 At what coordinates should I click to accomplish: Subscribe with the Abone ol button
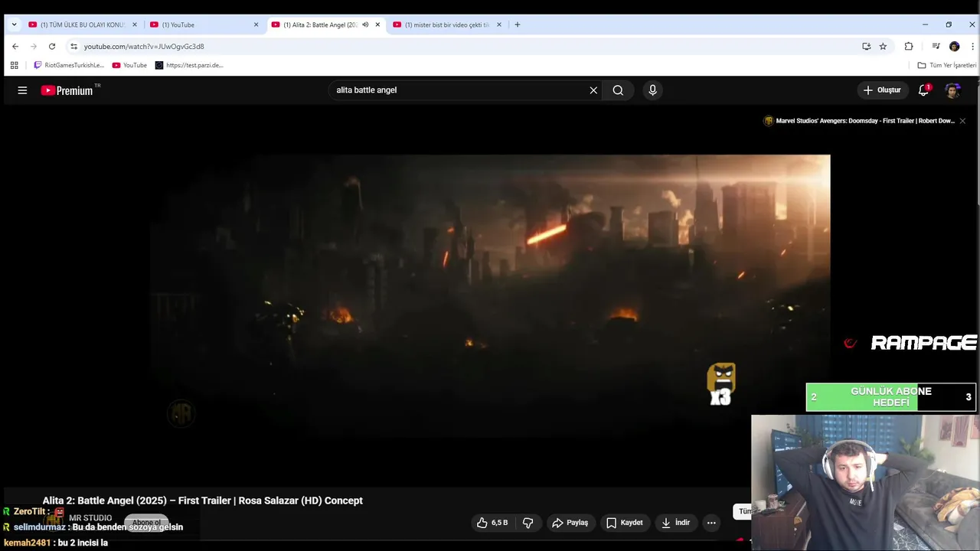[146, 523]
